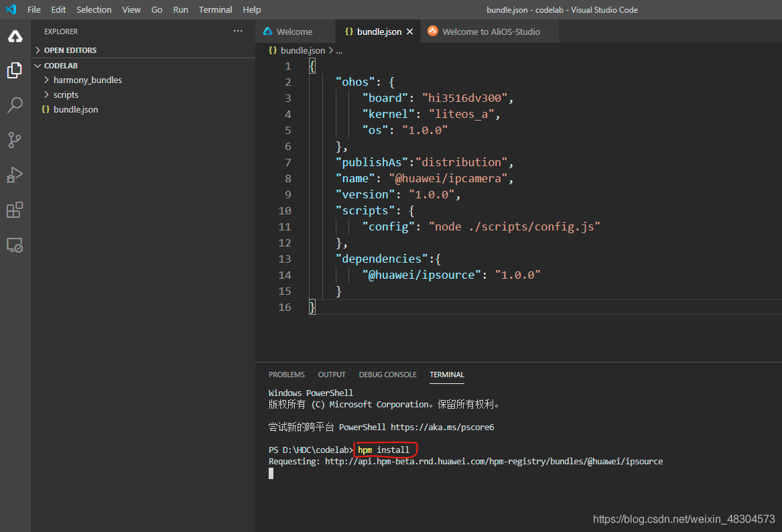Click line number 1 in the gutter
Screen dimensions: 782x532
pyautogui.click(x=287, y=66)
